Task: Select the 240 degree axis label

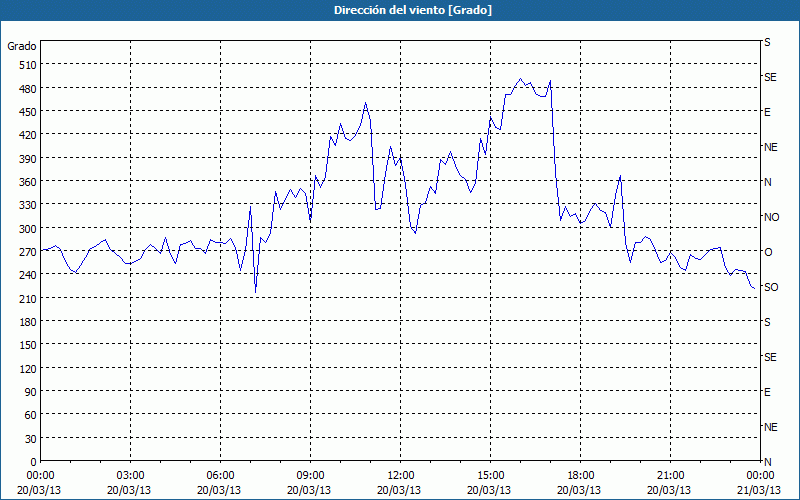Action: point(29,275)
